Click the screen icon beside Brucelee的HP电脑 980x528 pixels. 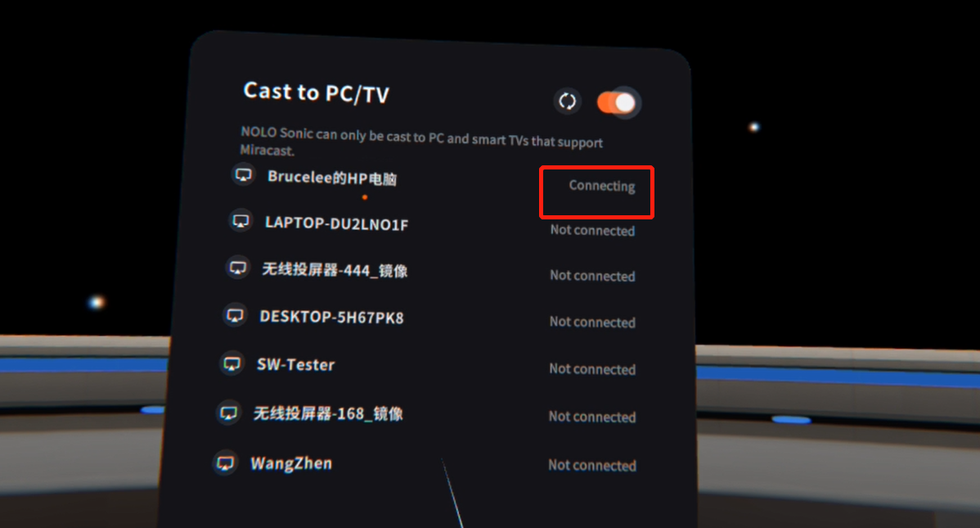[x=243, y=174]
